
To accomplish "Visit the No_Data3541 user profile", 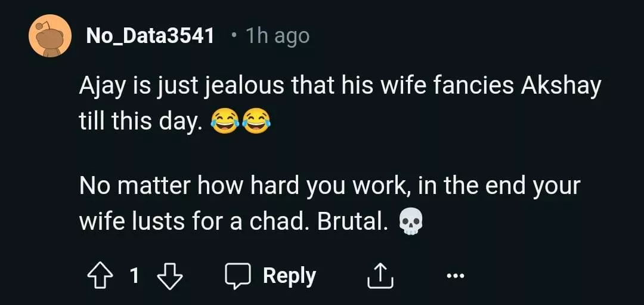I will [150, 36].
